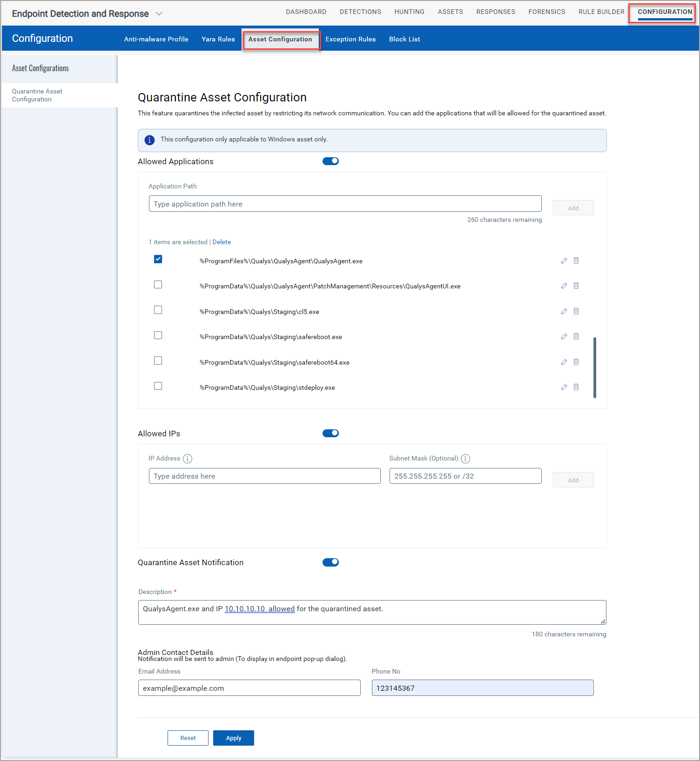Select Quarantine Asset Configuration in sidebar

tap(37, 95)
